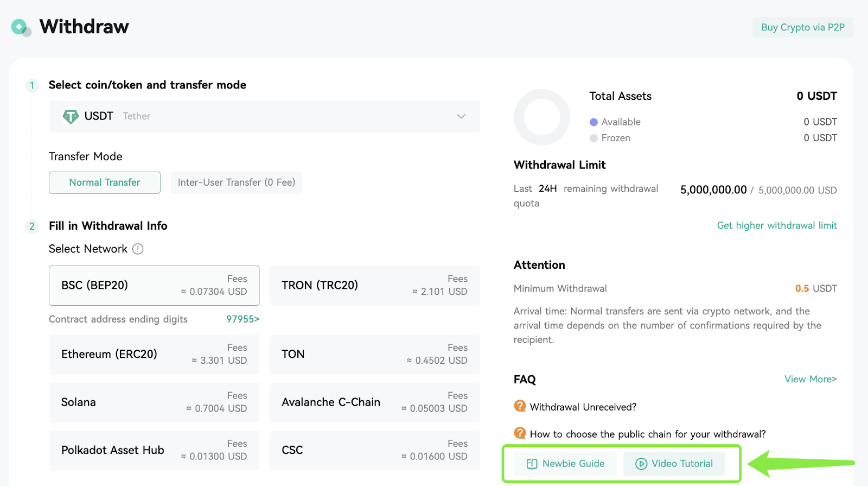Choose the Polkadot Asset Hub network
868x486 pixels.
[154, 451]
